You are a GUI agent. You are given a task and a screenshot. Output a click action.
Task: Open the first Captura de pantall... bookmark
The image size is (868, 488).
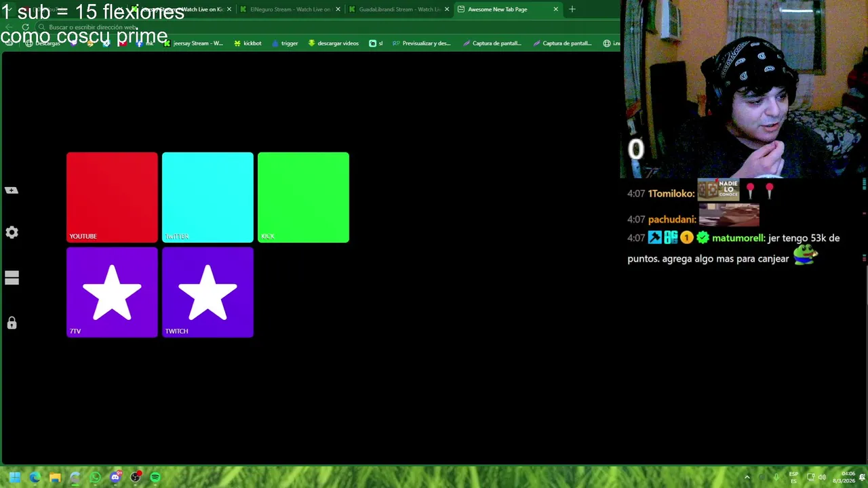[x=492, y=43]
